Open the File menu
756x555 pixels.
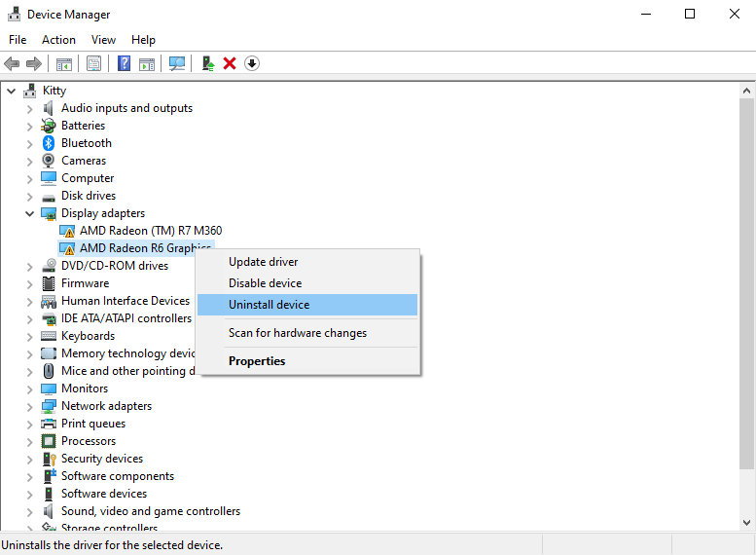[x=18, y=40]
